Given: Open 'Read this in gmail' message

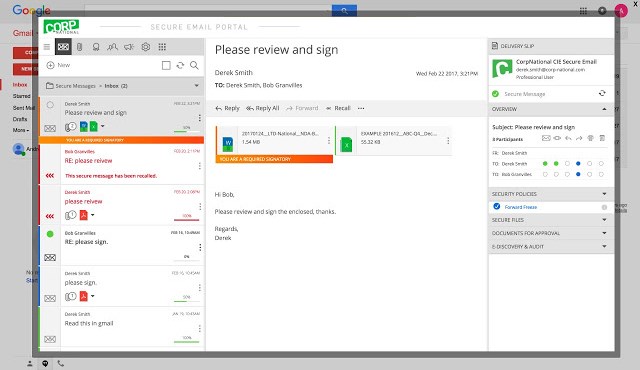Looking at the screenshot, I should [x=122, y=327].
